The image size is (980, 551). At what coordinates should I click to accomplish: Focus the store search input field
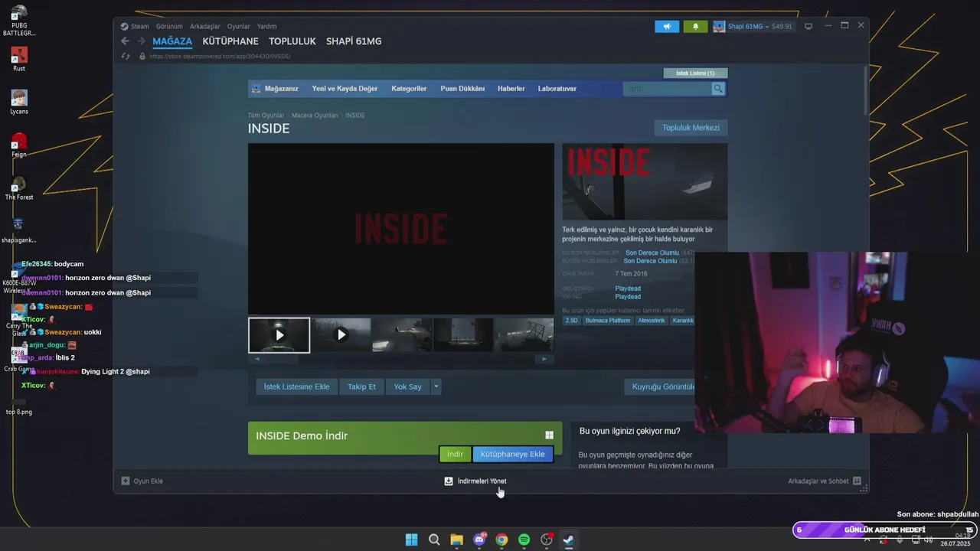click(668, 89)
